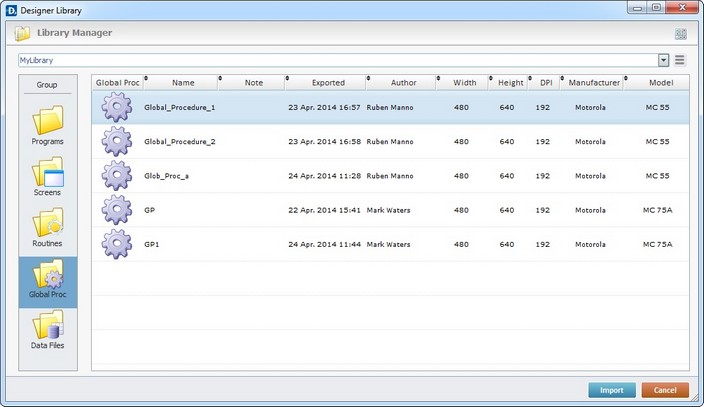Close the Designer Library window
Image resolution: width=704 pixels, height=407 pixels.
pyautogui.click(x=682, y=8)
